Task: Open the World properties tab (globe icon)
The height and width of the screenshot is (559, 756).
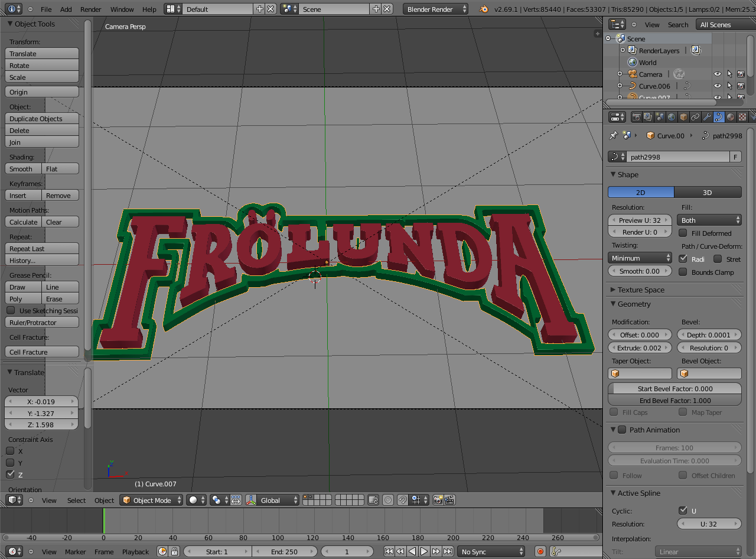Action: coord(672,117)
